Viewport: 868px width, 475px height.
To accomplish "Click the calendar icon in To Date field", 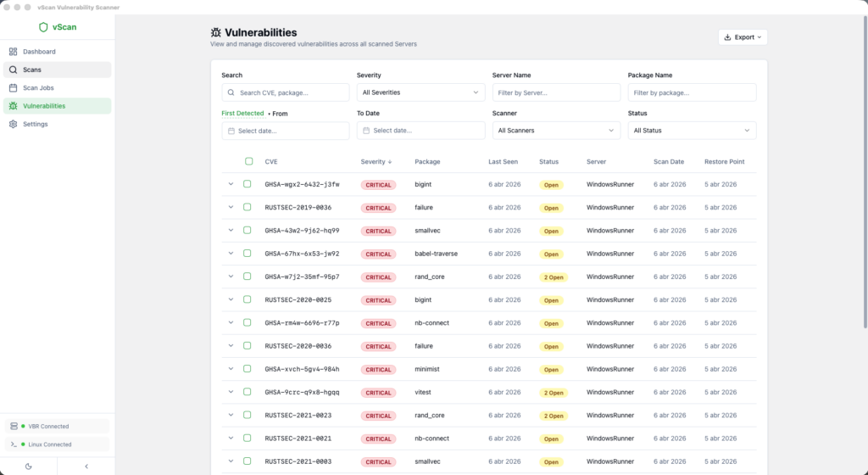I will point(366,131).
